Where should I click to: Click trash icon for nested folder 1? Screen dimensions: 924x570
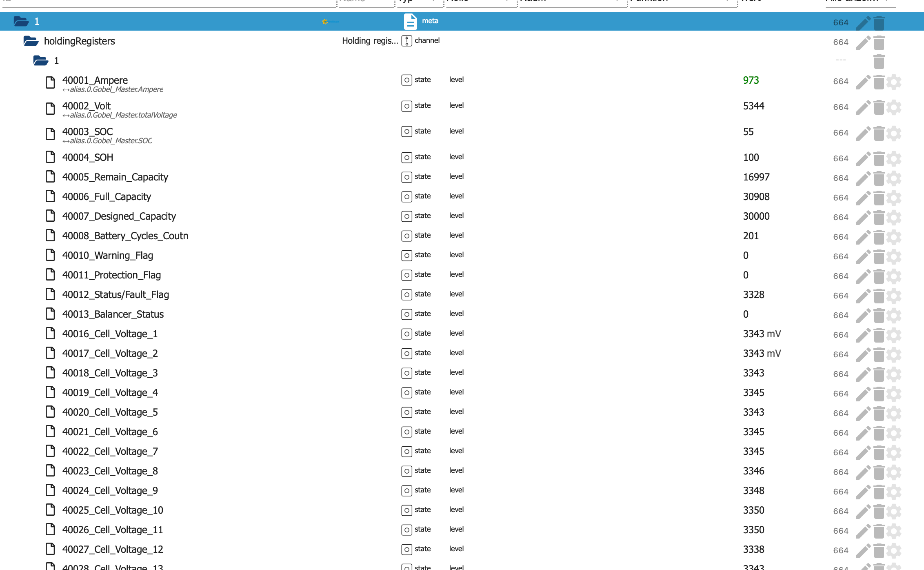click(879, 62)
